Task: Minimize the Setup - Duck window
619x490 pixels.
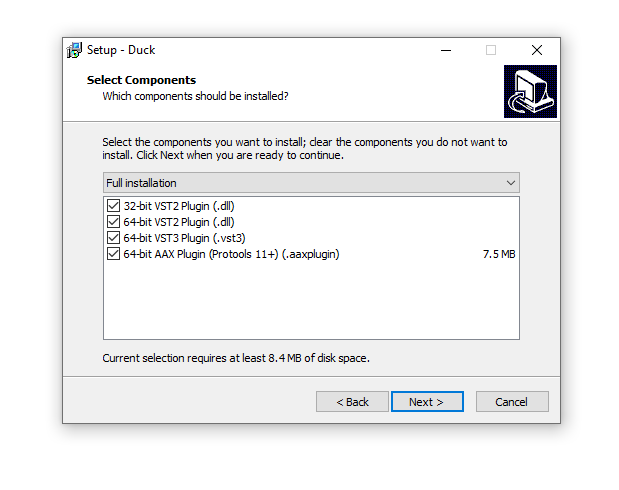Action: 445,50
